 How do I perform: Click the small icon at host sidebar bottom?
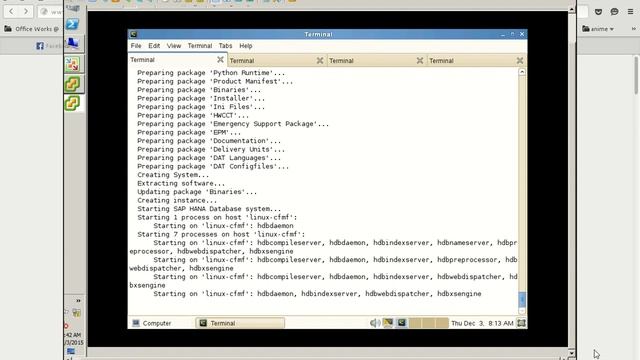click(x=71, y=351)
